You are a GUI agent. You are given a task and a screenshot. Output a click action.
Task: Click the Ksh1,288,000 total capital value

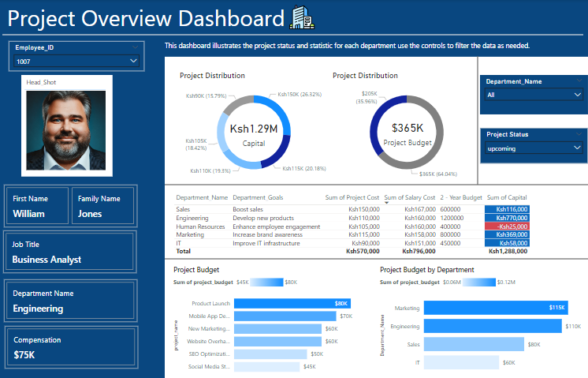[508, 251]
